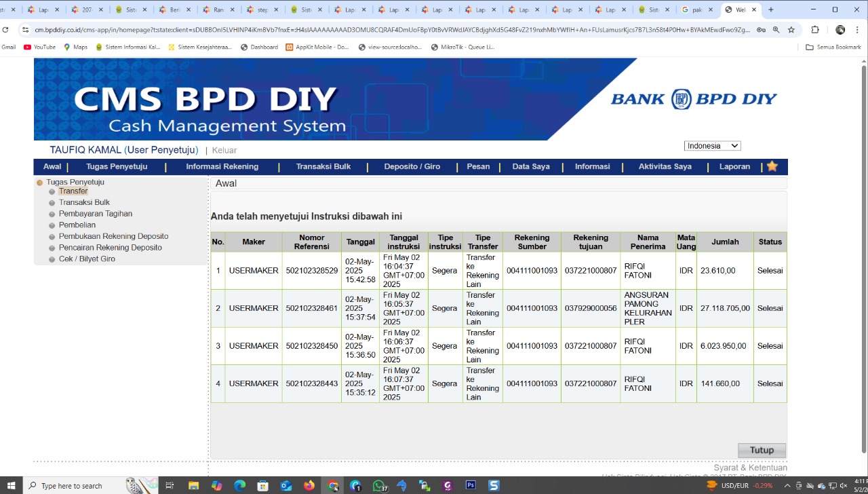
Task: Log out via the Keluar link
Action: [x=224, y=150]
